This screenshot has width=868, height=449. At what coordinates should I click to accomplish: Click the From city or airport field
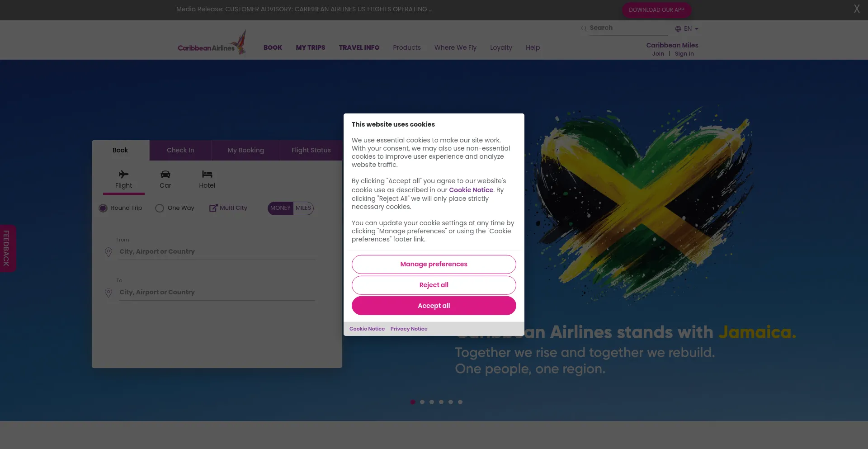point(217,251)
